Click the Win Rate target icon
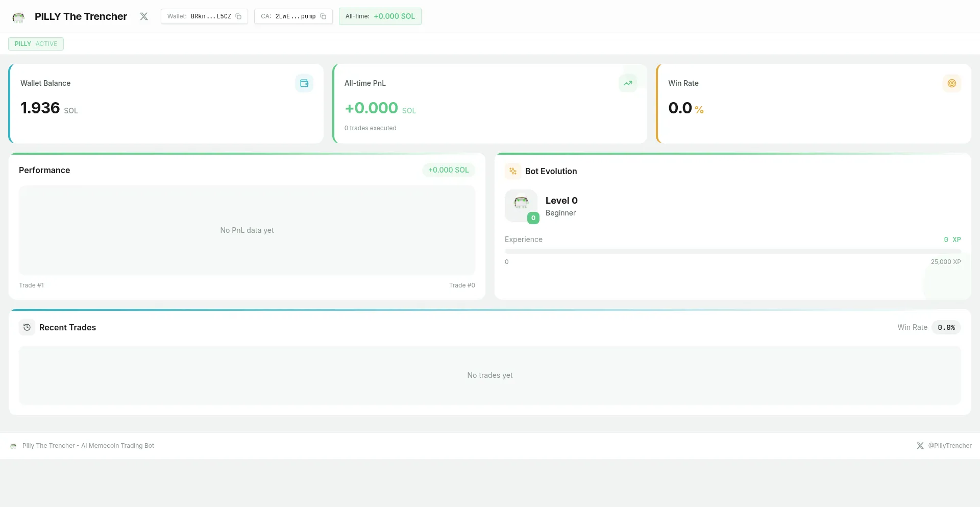The height and width of the screenshot is (507, 980). pyautogui.click(x=951, y=83)
